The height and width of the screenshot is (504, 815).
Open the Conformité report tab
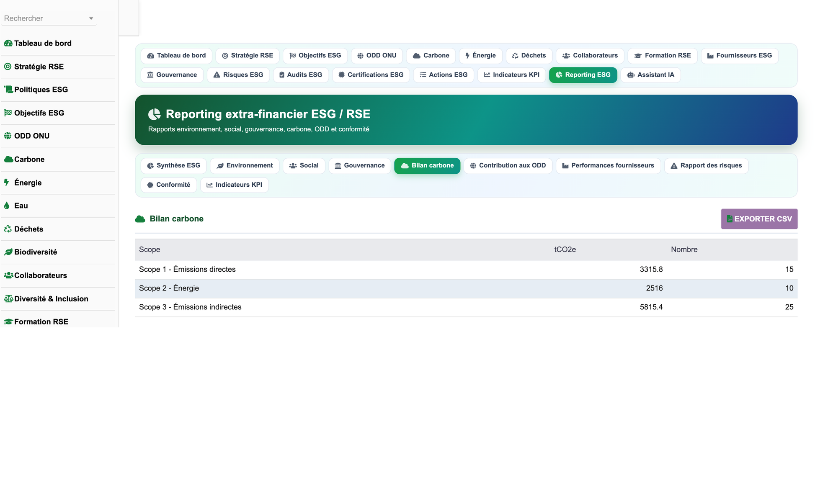click(x=169, y=185)
